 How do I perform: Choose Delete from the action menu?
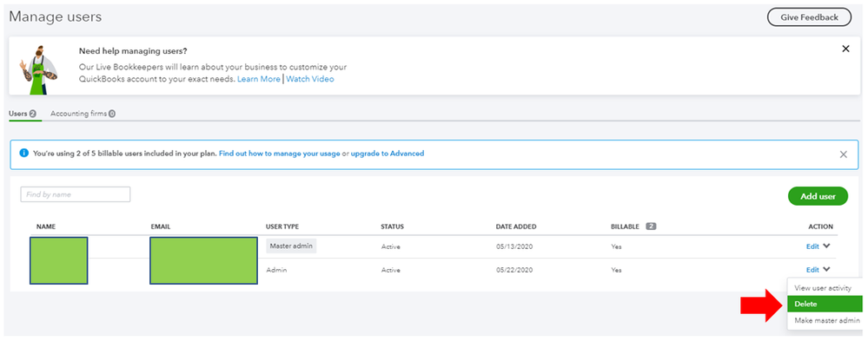pos(825,304)
